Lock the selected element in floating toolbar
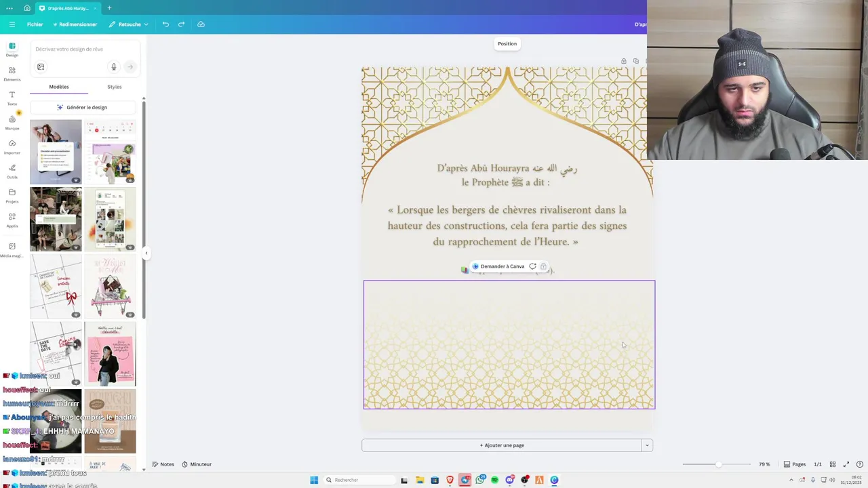The height and width of the screenshot is (488, 868). (x=543, y=266)
